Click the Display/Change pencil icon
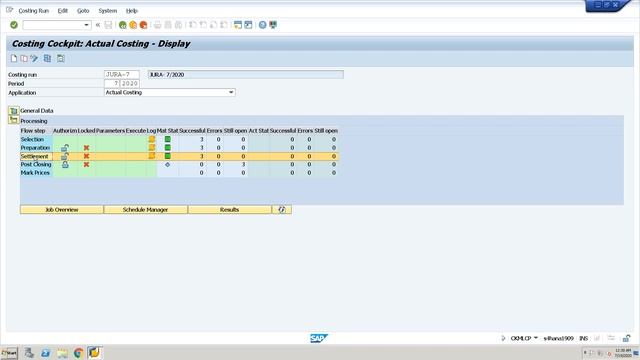 pos(34,58)
